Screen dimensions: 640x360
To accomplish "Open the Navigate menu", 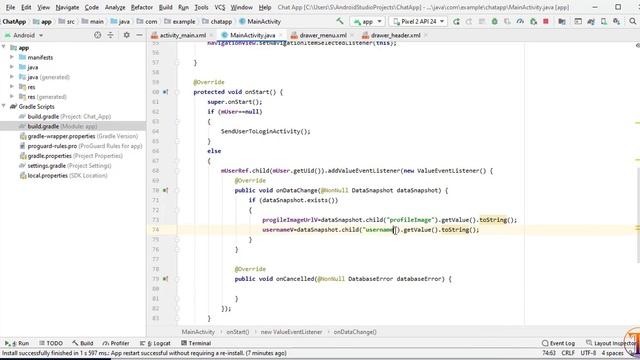I will tap(67, 7).
